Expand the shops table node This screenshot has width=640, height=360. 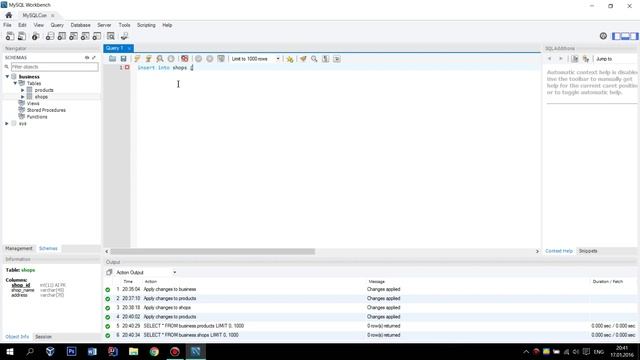pos(23,97)
